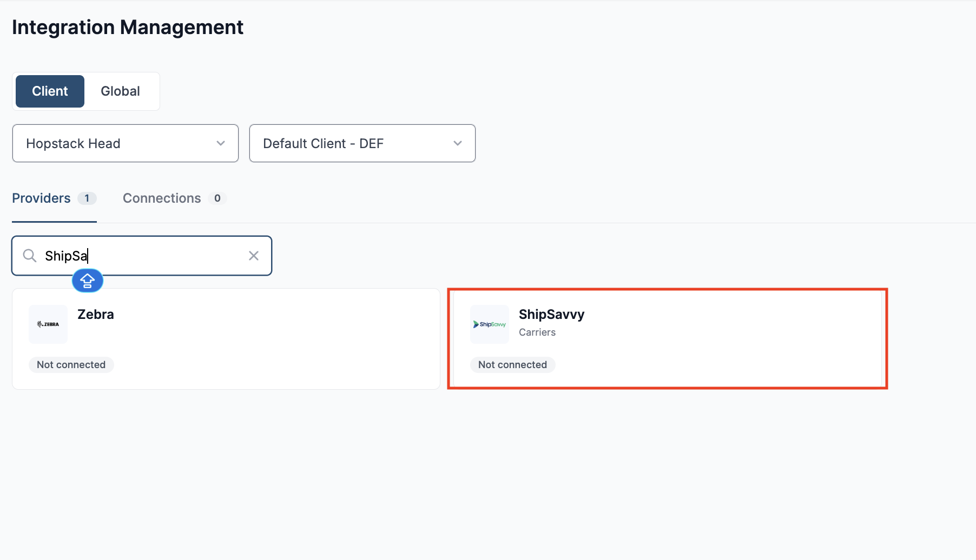Open the Hopstack Head dropdown
This screenshot has width=976, height=560.
tap(126, 143)
